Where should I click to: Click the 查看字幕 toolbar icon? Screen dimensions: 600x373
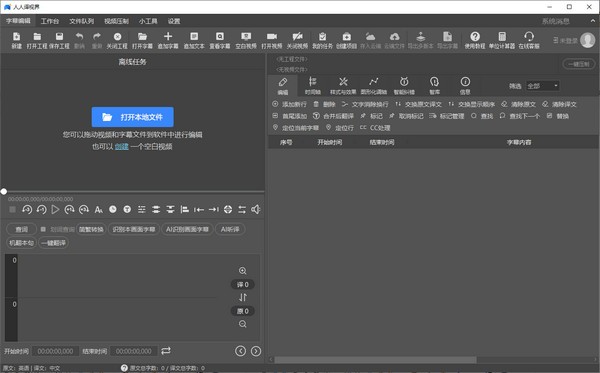pos(220,40)
